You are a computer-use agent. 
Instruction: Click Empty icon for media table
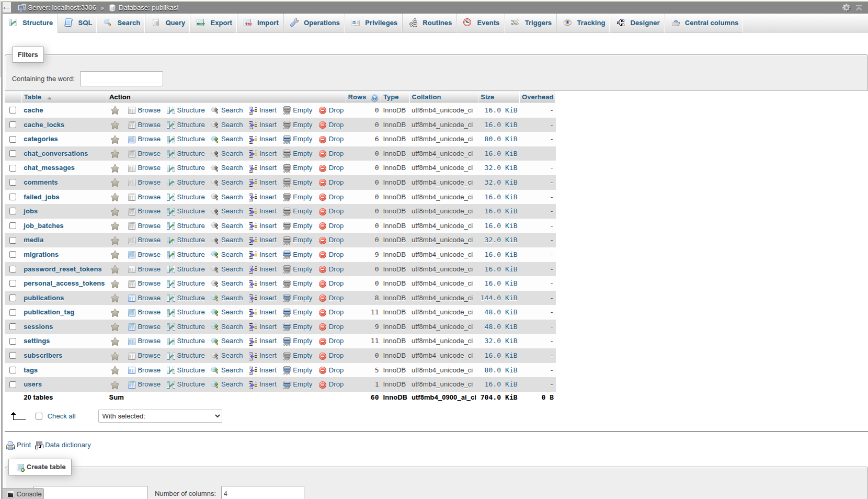pyautogui.click(x=287, y=240)
